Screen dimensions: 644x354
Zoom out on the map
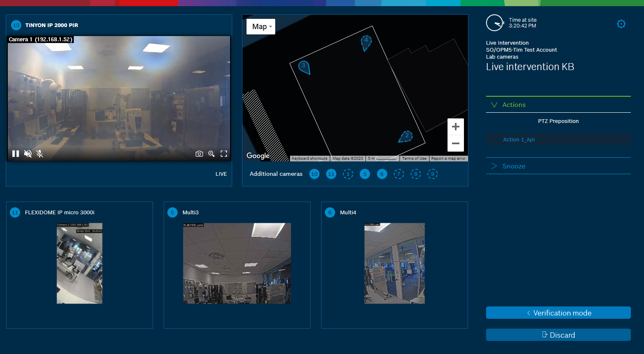[455, 143]
